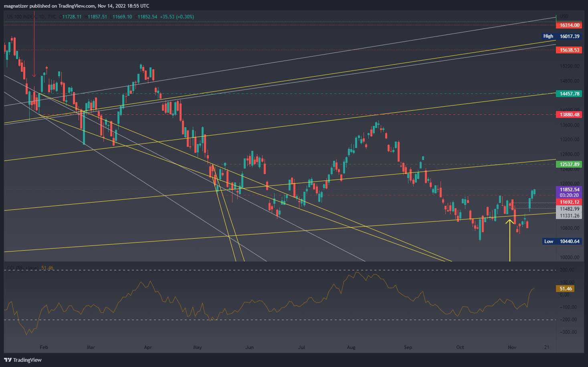Screen dimensions: 588x367
Task: Click the US 100 INDEX symbol title
Action: [21, 17]
